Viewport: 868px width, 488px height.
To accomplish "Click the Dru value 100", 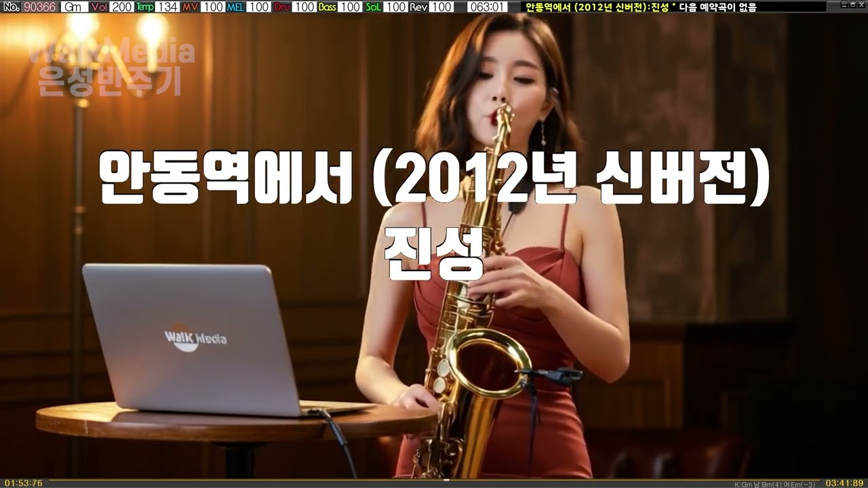I will click(304, 7).
